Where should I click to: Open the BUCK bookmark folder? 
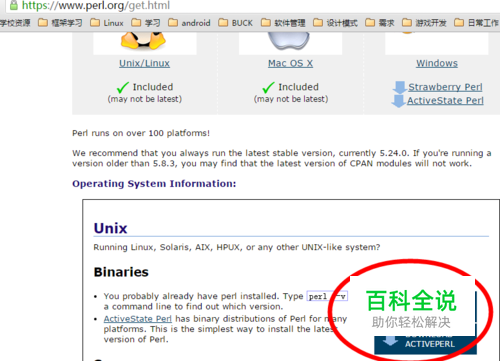coord(236,23)
